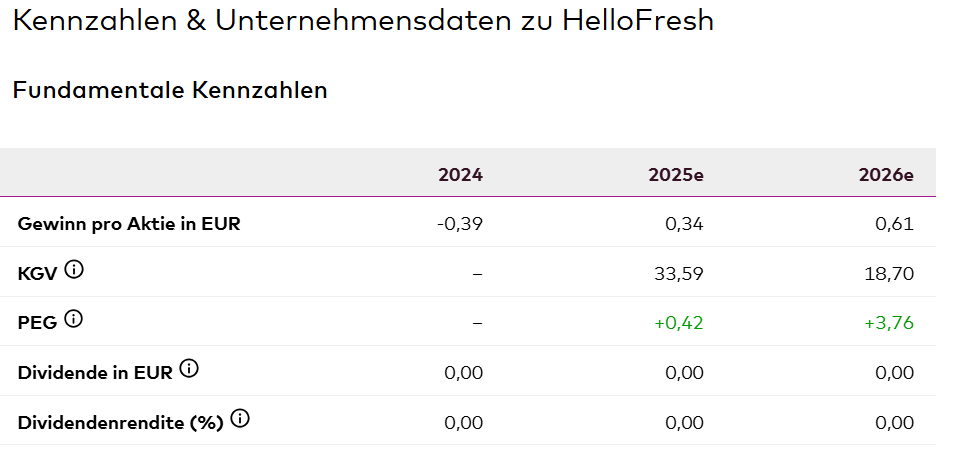The image size is (956, 464).
Task: Click the green +0,42 PEG value
Action: pos(679,322)
